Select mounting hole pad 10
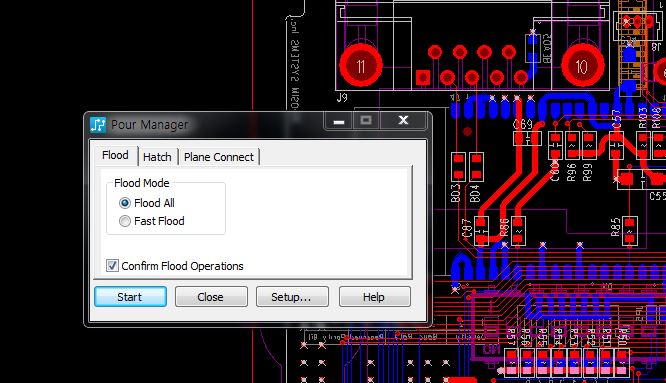Image resolution: width=666 pixels, height=383 pixels. (582, 65)
